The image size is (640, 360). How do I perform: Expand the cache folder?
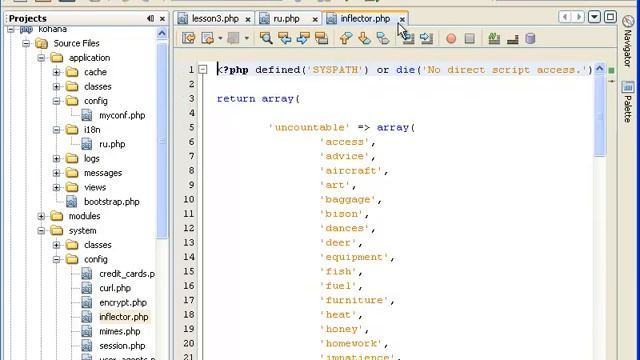click(56, 72)
